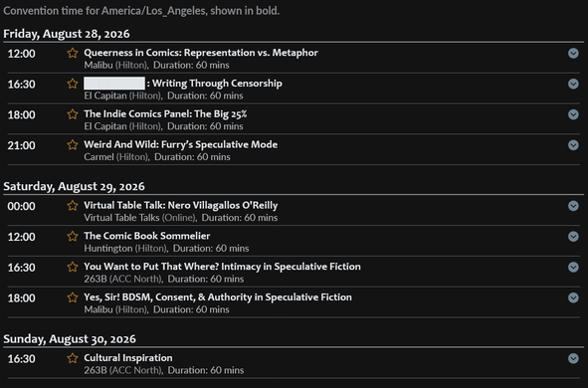Expand The Indie Comics Panel chevron
This screenshot has width=588, height=388.
coord(573,114)
